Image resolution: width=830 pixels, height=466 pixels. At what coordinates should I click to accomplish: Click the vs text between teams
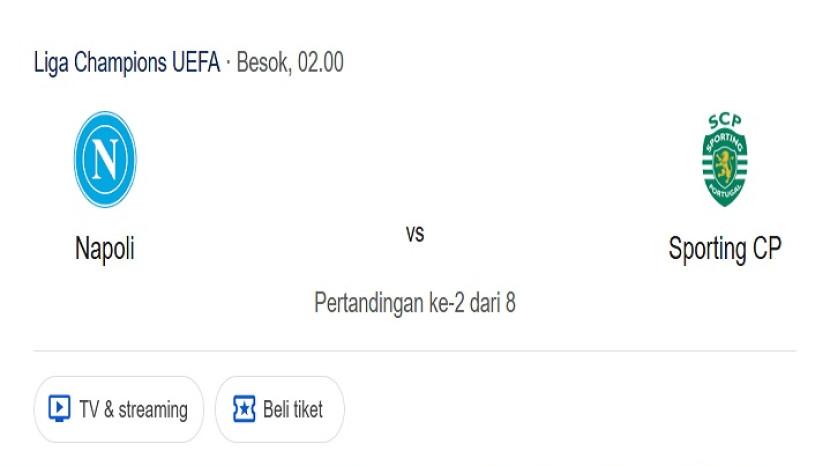click(415, 234)
